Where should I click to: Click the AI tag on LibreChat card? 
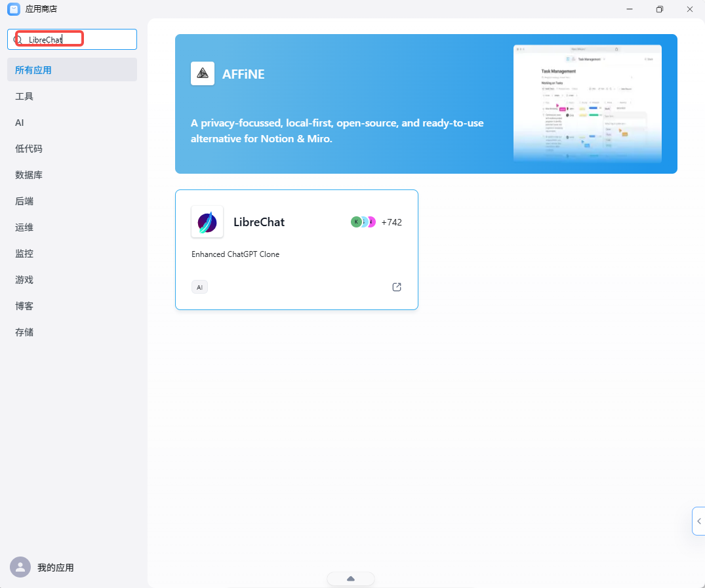199,287
